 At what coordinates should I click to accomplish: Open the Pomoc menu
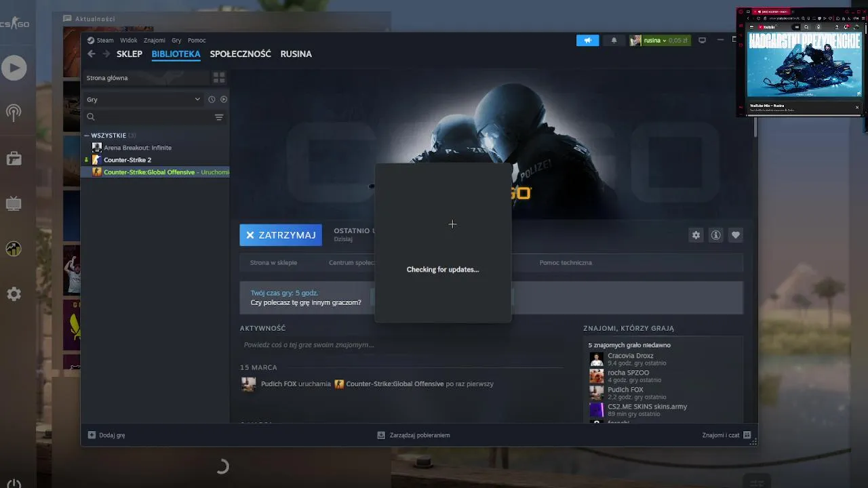click(x=197, y=41)
